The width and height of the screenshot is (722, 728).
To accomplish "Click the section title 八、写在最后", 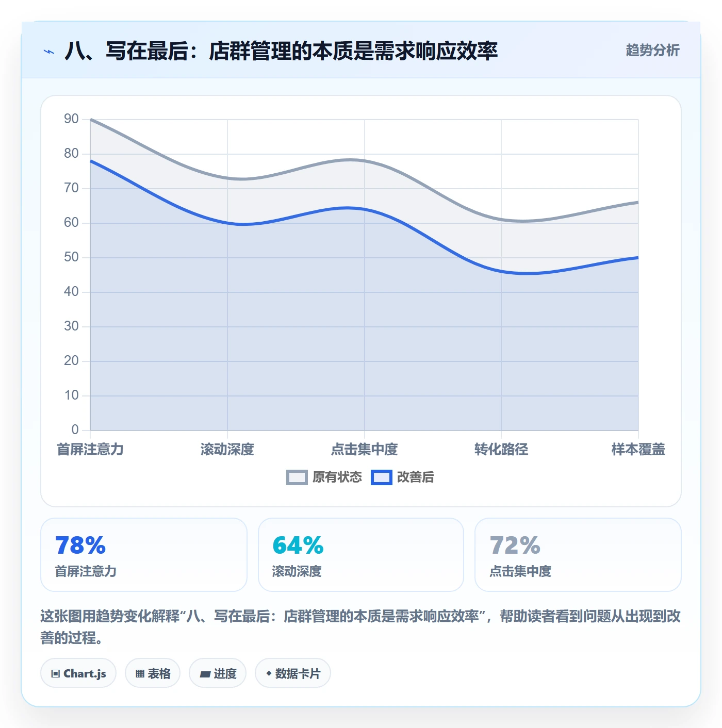I will [281, 51].
